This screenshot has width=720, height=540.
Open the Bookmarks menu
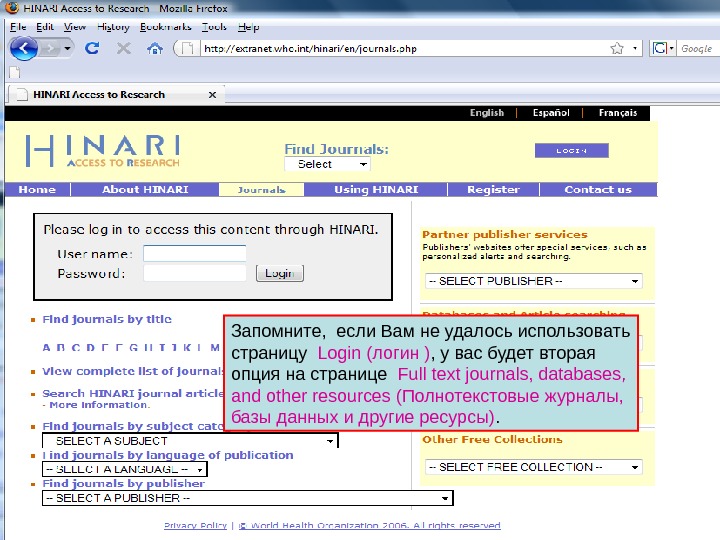(165, 27)
